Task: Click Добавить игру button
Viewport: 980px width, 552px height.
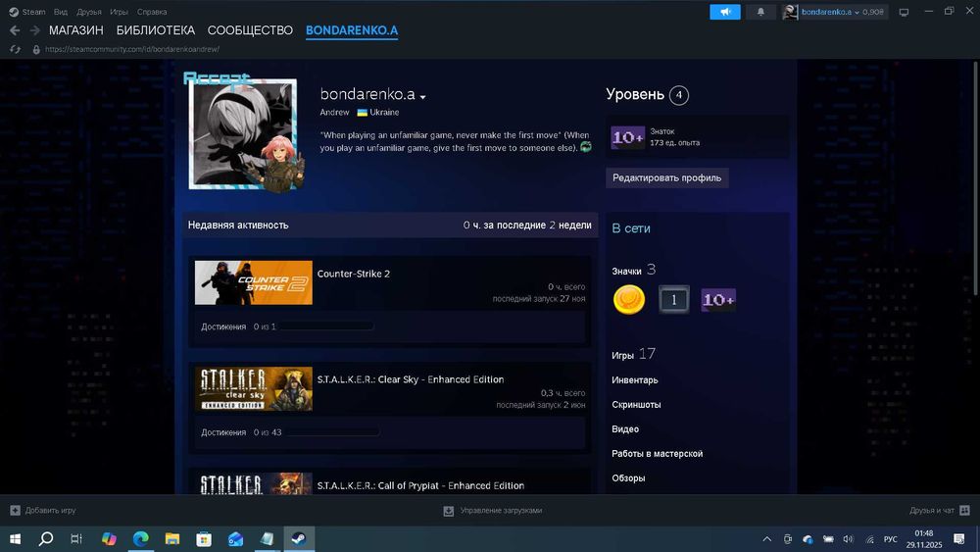Action: (x=43, y=511)
